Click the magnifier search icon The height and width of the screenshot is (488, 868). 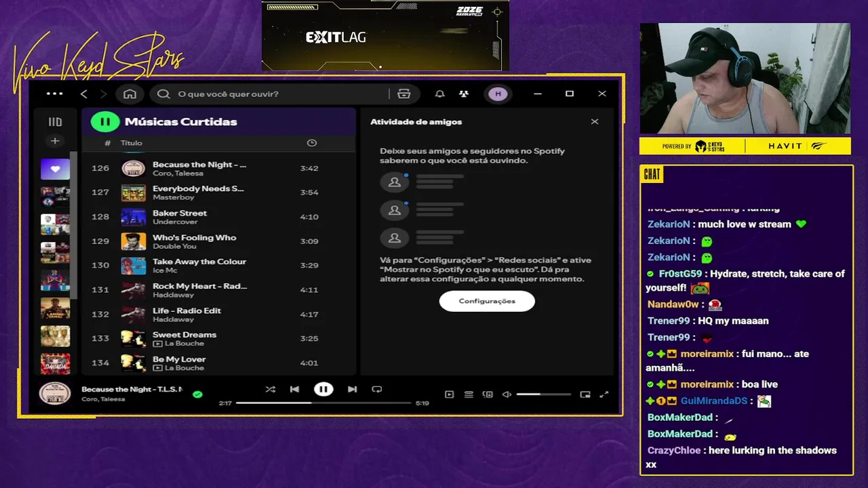[x=163, y=94]
